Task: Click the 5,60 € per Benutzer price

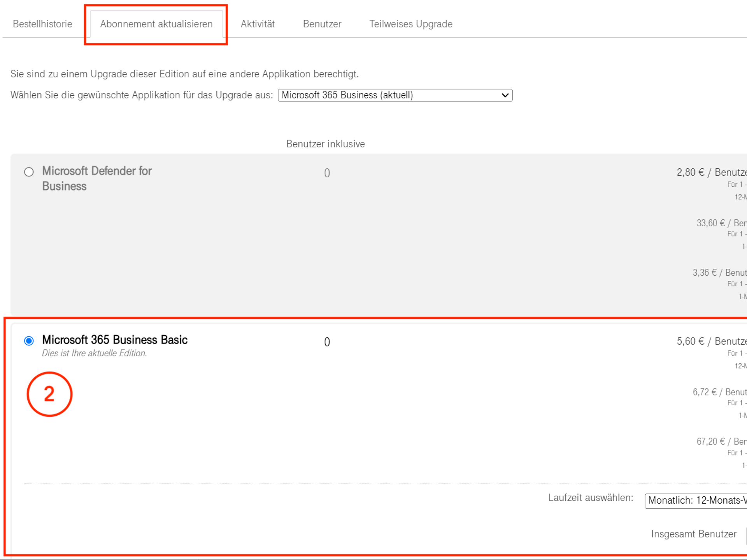Action: [711, 341]
